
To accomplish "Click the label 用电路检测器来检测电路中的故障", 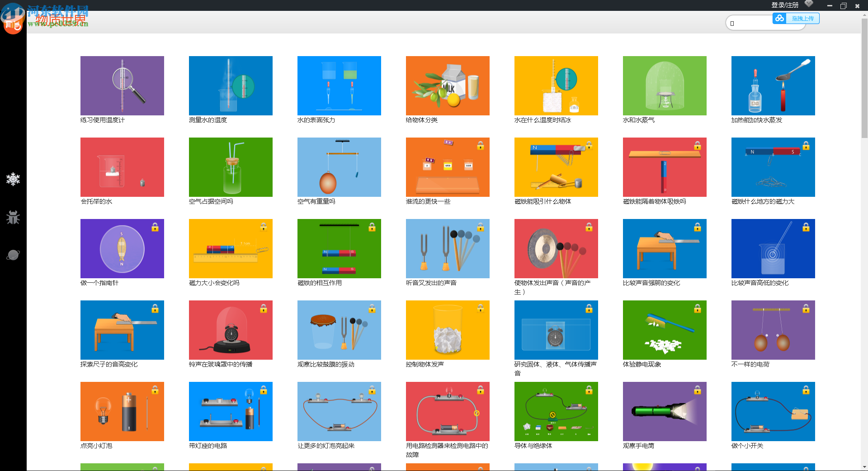I will (x=447, y=450).
